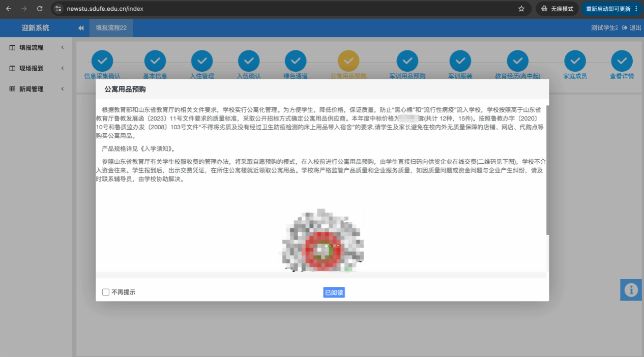Click the 测试学生 user name
This screenshot has height=357, width=644.
(x=604, y=28)
